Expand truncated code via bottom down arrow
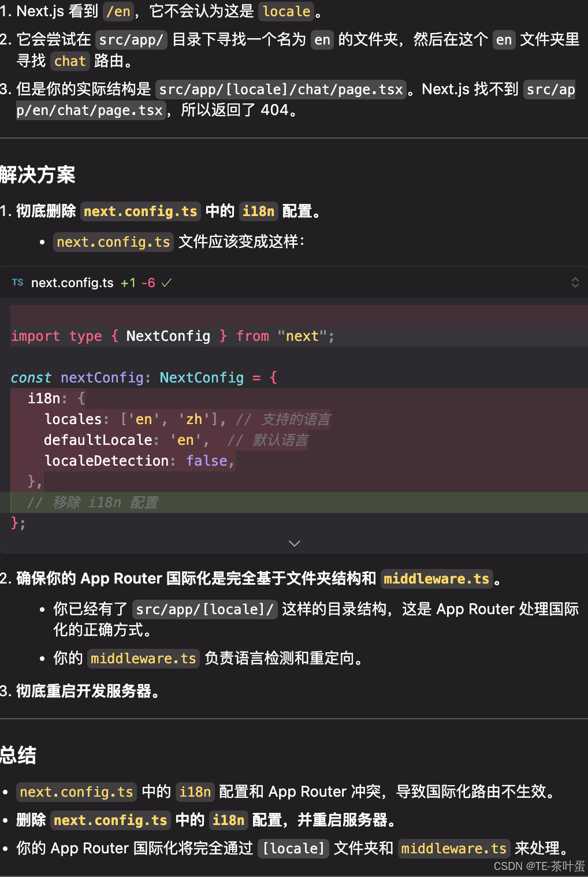The height and width of the screenshot is (877, 588). click(295, 543)
